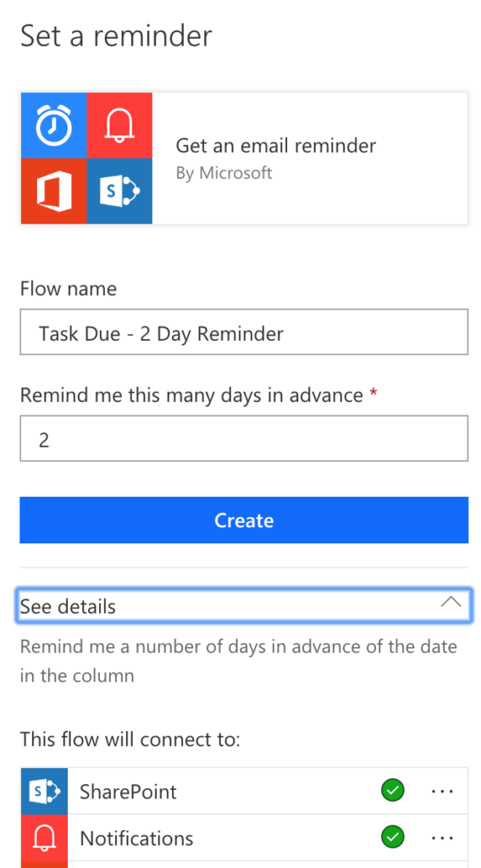Click the green checkmark next to Notifications
The height and width of the screenshot is (868, 481).
pos(393,837)
